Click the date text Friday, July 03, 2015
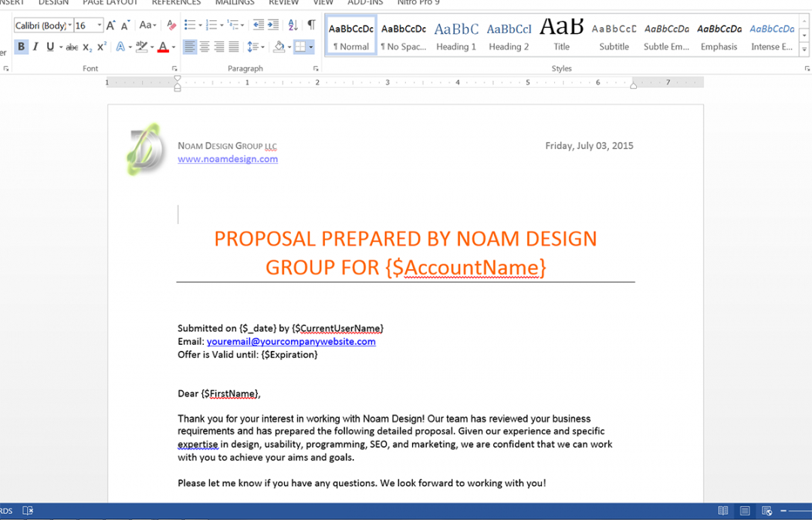 [x=589, y=146]
